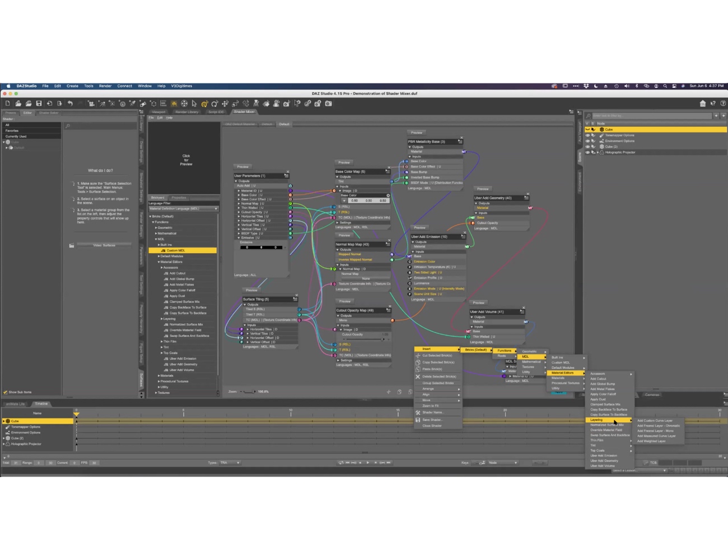Image resolution: width=728 pixels, height=560 pixels.
Task: Click the New scene icon in toolbar
Action: [x=8, y=104]
